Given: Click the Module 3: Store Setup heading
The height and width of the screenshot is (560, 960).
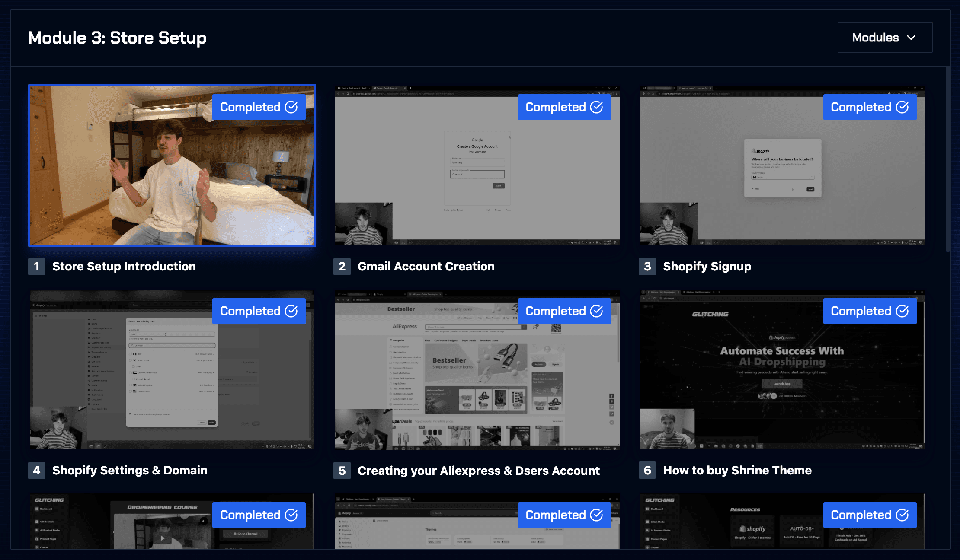Looking at the screenshot, I should pos(117,38).
